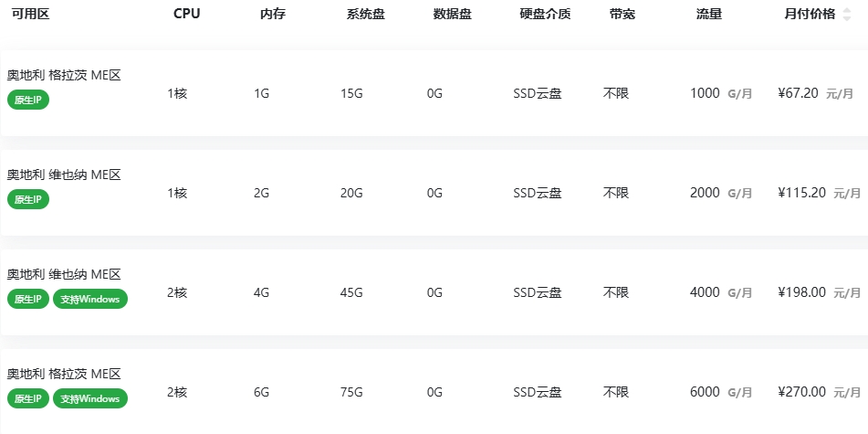
Task: Click the 硬盘介质 column header
Action: click(x=545, y=15)
